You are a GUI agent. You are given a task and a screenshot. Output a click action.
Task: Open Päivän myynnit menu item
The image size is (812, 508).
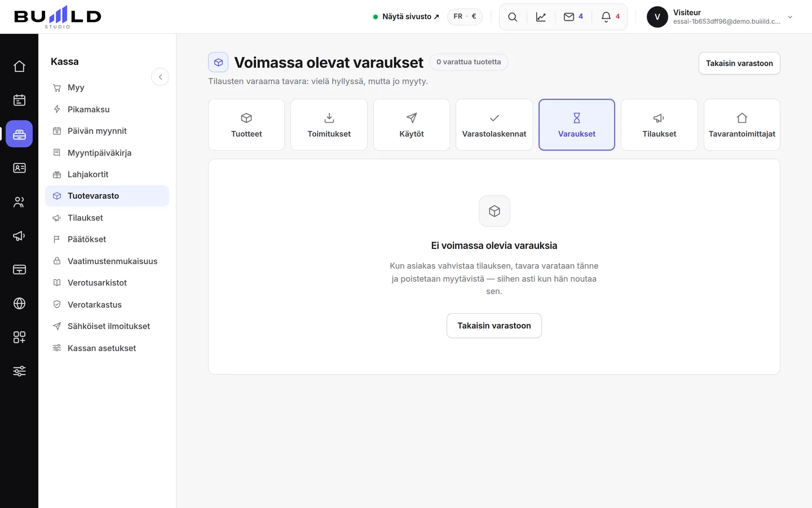[107, 131]
